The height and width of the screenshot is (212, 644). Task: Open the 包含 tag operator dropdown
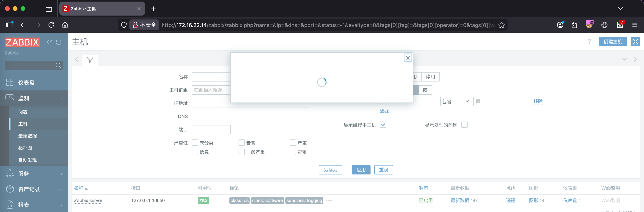point(455,102)
